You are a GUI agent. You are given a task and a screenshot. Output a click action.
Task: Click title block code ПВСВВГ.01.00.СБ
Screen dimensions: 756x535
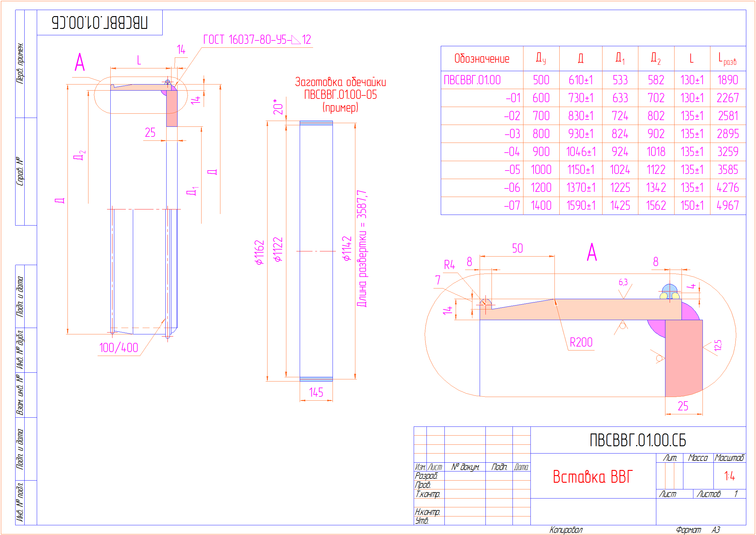coord(638,440)
